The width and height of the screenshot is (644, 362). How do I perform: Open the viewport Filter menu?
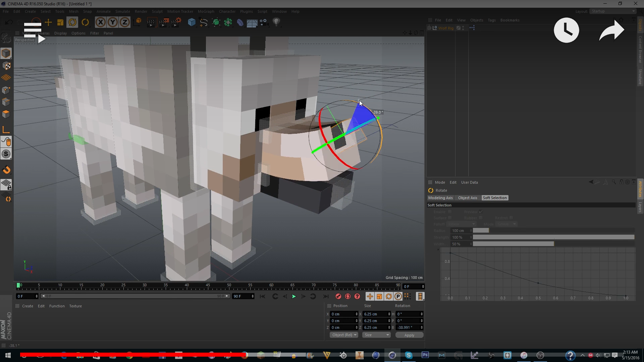[95, 33]
